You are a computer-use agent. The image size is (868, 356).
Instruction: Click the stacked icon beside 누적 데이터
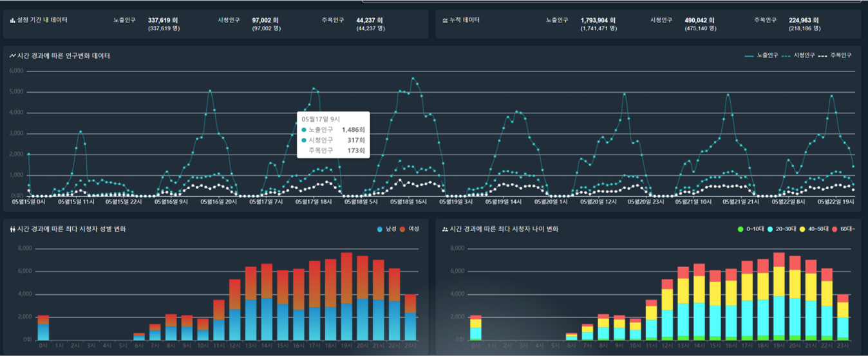[x=445, y=21]
